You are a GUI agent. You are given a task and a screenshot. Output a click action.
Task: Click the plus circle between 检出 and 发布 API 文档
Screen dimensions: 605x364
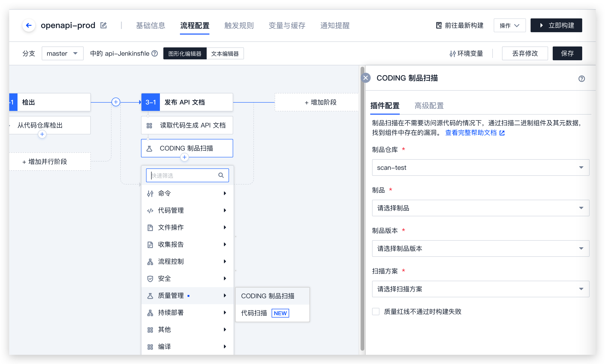point(116,102)
